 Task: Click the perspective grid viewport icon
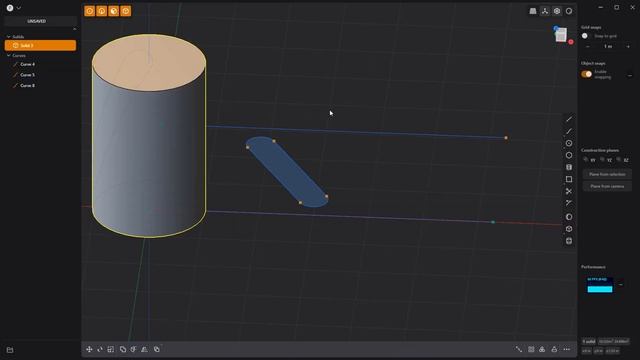tap(533, 11)
